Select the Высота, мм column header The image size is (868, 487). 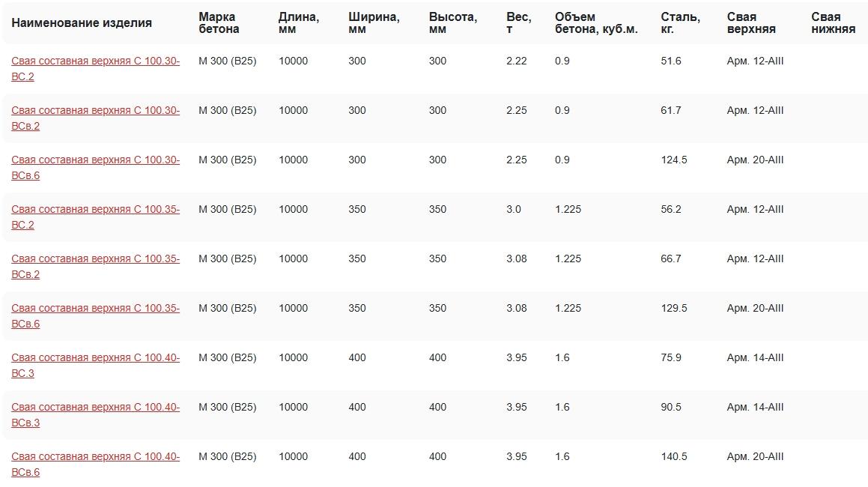[x=452, y=23]
